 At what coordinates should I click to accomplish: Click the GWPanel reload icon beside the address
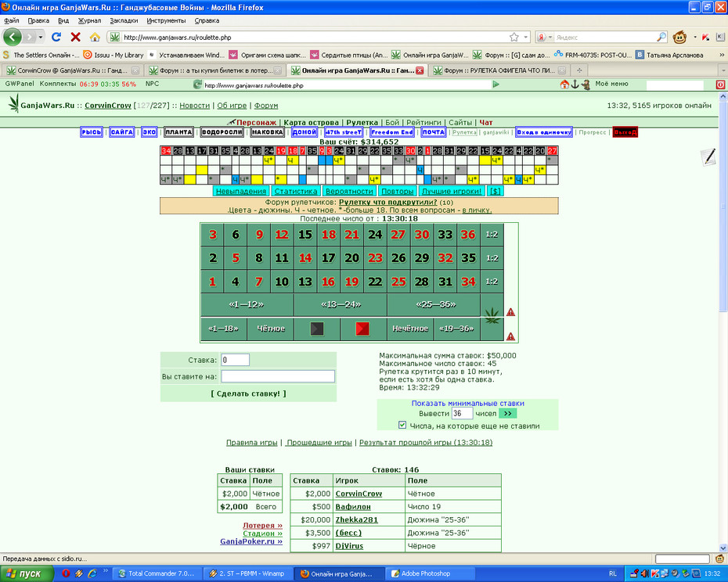pos(197,84)
